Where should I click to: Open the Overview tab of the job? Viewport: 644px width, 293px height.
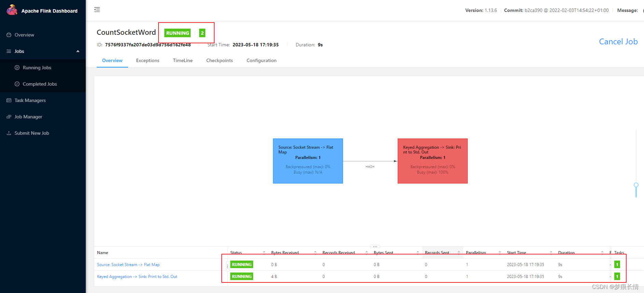(112, 60)
